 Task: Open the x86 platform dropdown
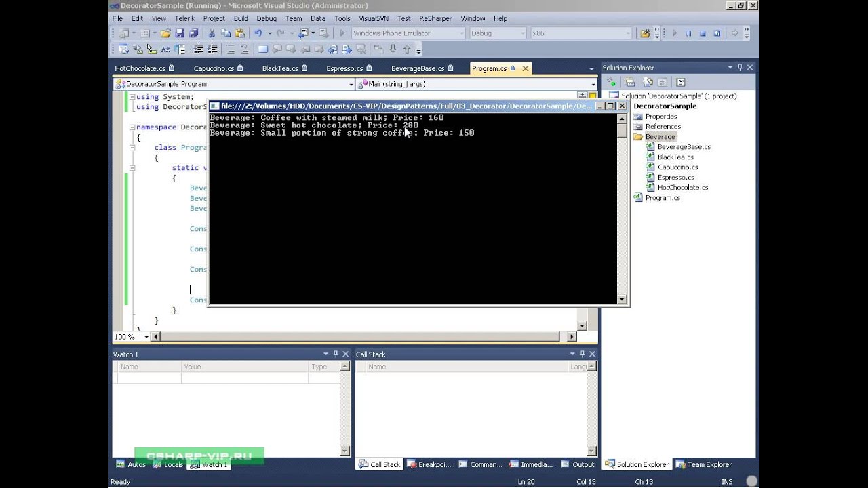click(x=629, y=33)
